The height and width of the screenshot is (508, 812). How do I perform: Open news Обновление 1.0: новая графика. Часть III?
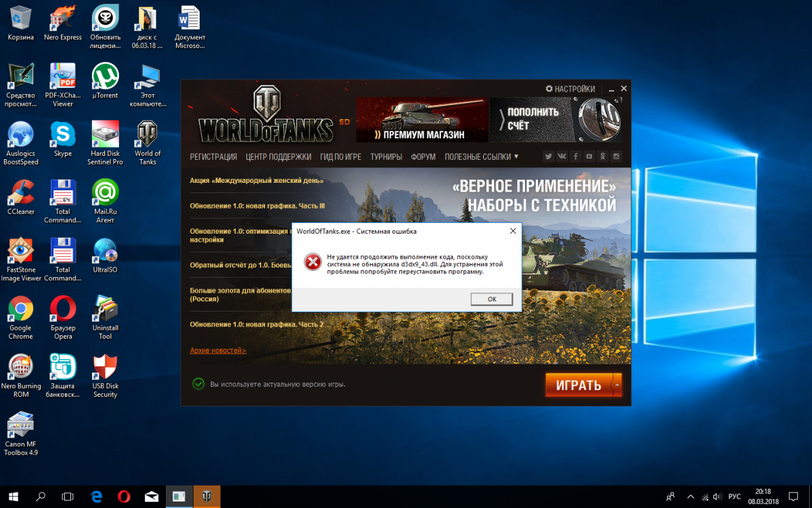pos(257,206)
